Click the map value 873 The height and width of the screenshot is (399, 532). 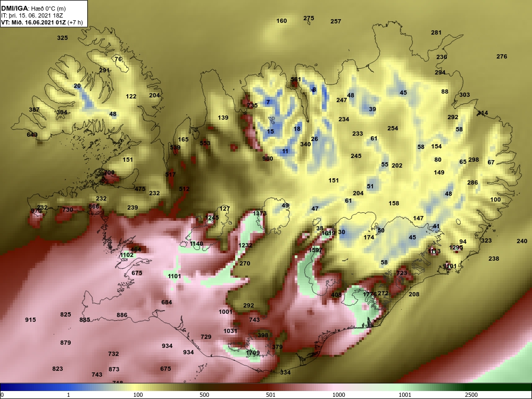(114, 370)
